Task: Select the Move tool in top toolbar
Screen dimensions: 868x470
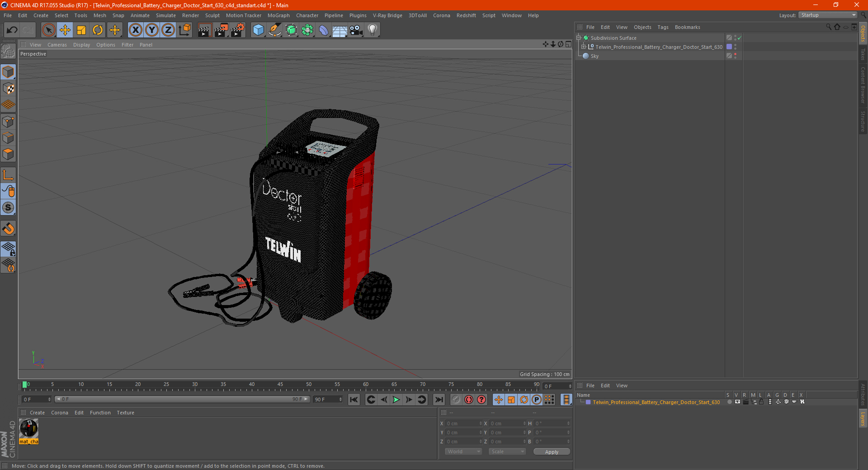Action: click(x=65, y=30)
